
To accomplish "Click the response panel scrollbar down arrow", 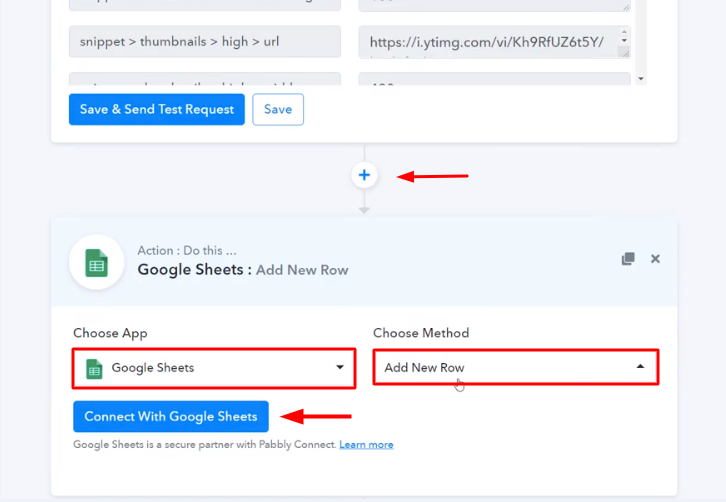I will 641,79.
